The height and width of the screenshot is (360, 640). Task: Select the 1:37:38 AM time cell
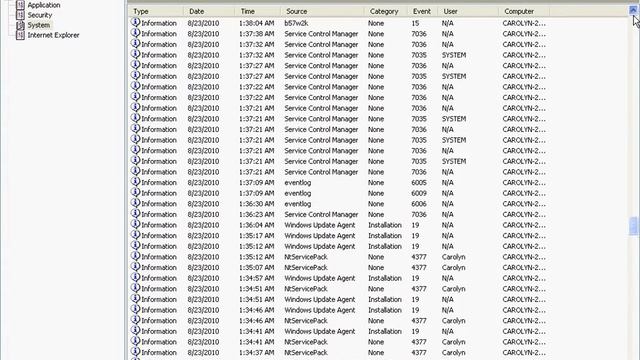point(256,34)
